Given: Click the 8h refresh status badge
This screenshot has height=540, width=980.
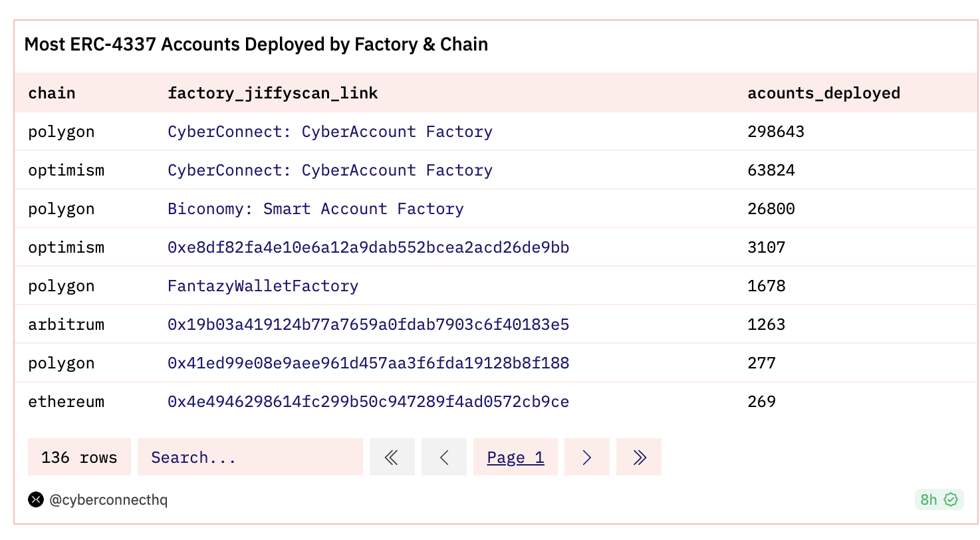Looking at the screenshot, I should pyautogui.click(x=939, y=499).
